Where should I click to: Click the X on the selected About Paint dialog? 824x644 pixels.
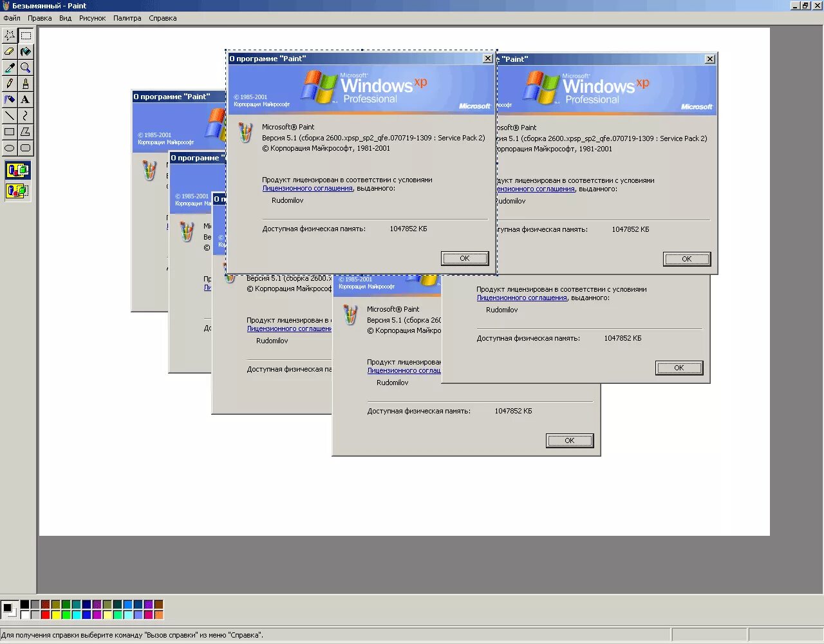(x=488, y=59)
